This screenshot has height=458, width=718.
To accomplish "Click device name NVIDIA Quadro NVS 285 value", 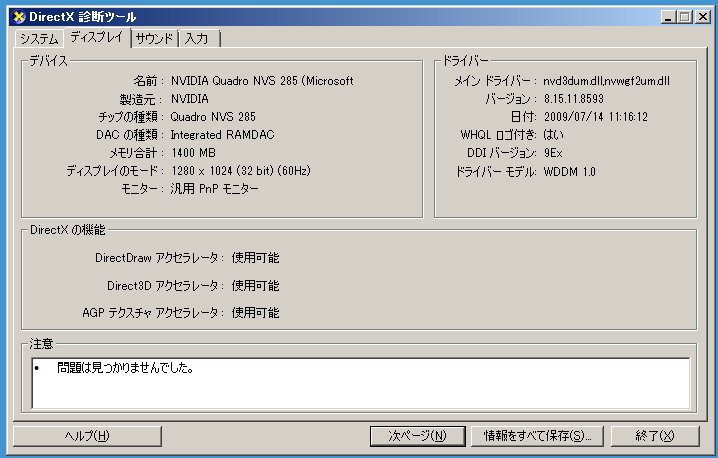I will (x=262, y=81).
